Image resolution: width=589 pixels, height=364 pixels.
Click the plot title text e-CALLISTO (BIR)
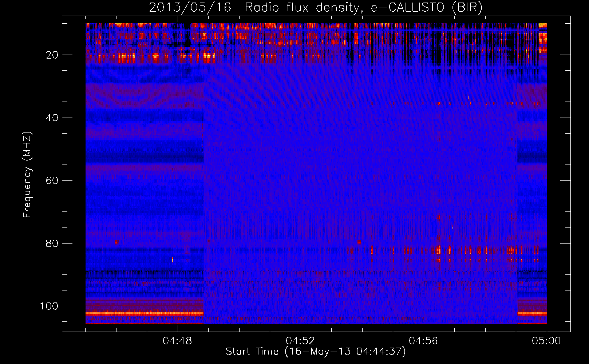tap(427, 8)
